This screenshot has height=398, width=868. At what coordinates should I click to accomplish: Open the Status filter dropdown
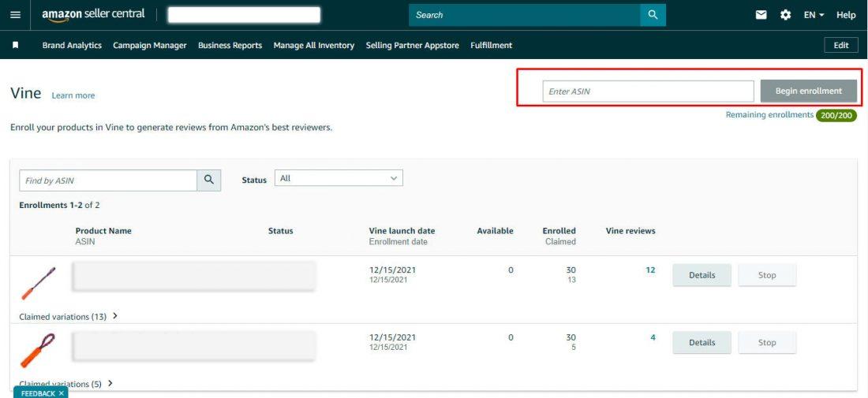click(339, 179)
